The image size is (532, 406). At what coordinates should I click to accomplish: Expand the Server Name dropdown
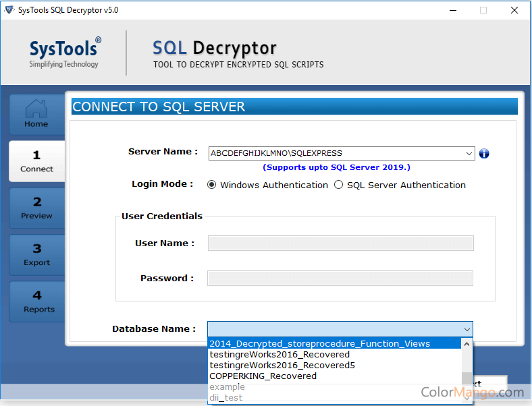pyautogui.click(x=469, y=154)
